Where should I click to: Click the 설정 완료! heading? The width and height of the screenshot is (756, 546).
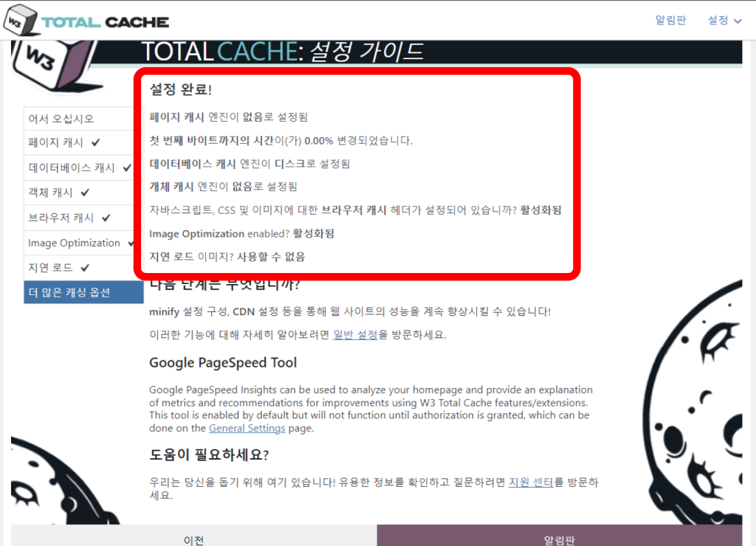181,89
